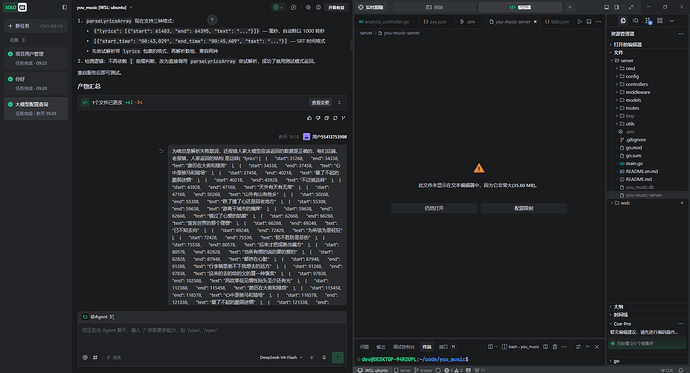Open main.go in the file tree
690x373 pixels.
pyautogui.click(x=634, y=164)
